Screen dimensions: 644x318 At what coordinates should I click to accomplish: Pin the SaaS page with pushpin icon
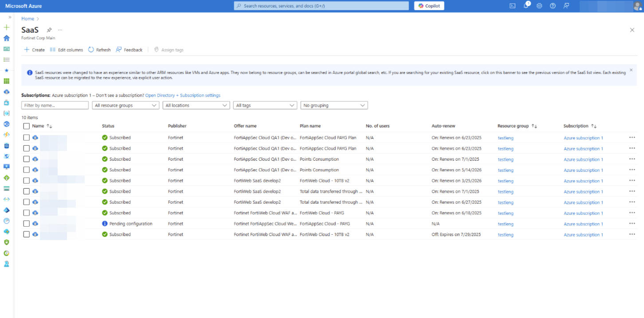[49, 30]
